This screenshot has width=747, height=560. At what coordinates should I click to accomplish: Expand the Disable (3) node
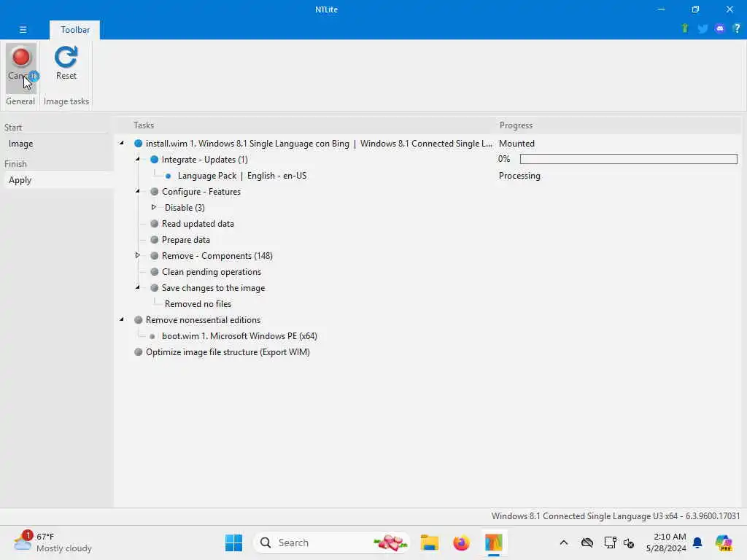pos(153,207)
